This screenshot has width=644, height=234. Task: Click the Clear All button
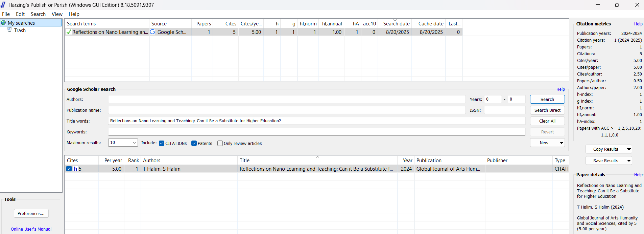point(547,121)
